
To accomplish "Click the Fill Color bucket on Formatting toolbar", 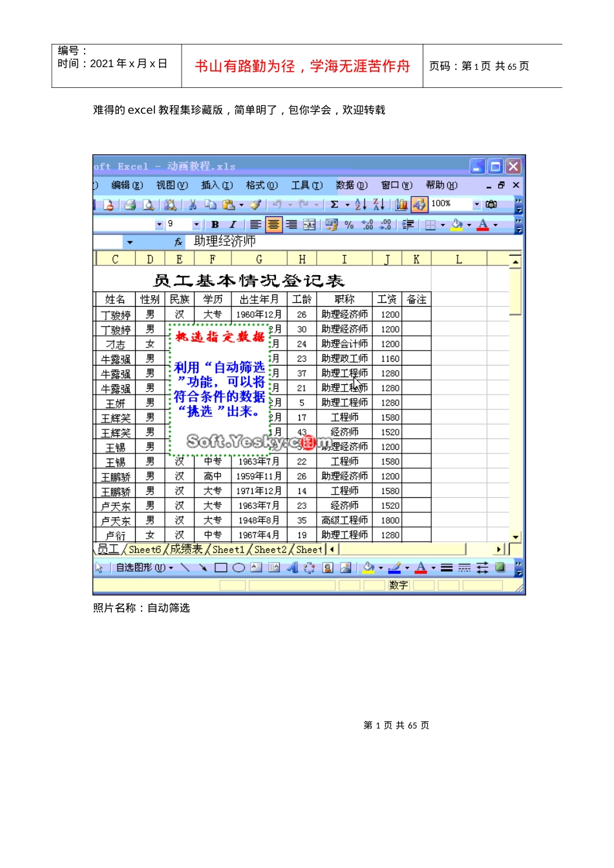I will click(x=457, y=225).
